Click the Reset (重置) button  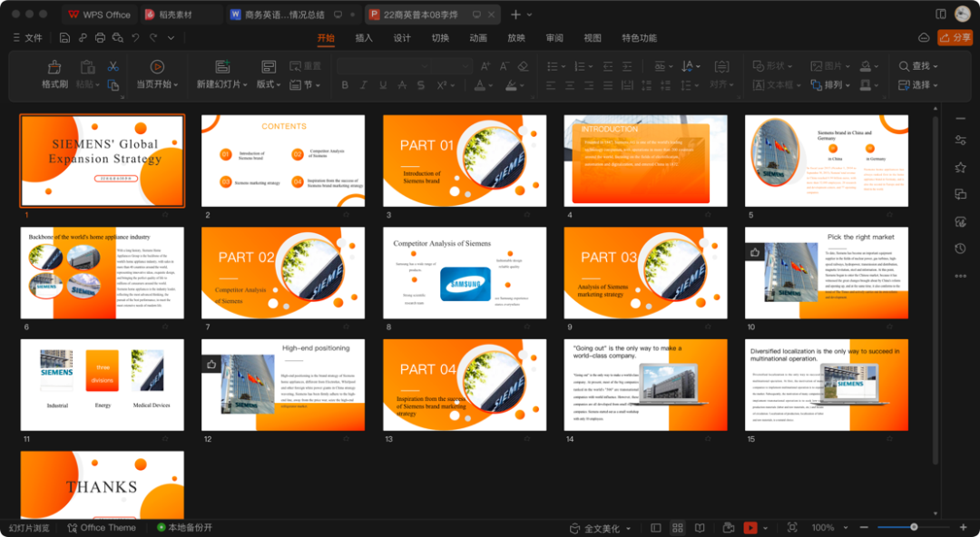click(305, 65)
